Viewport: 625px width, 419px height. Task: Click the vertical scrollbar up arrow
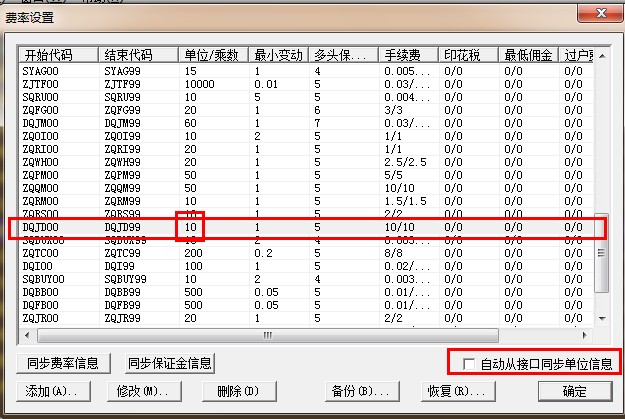[x=602, y=56]
